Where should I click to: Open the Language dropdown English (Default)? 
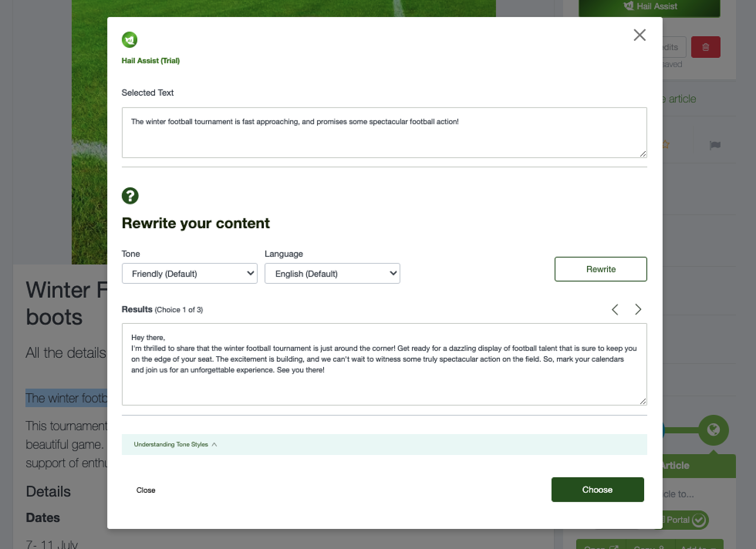[x=332, y=274]
